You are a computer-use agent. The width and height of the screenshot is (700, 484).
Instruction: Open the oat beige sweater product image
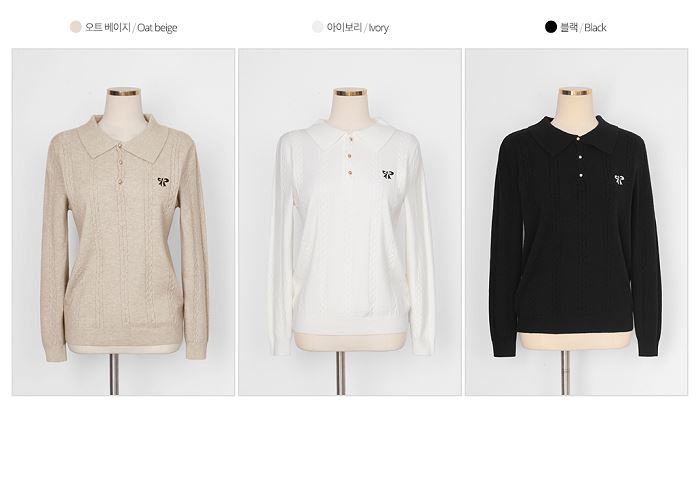click(123, 222)
